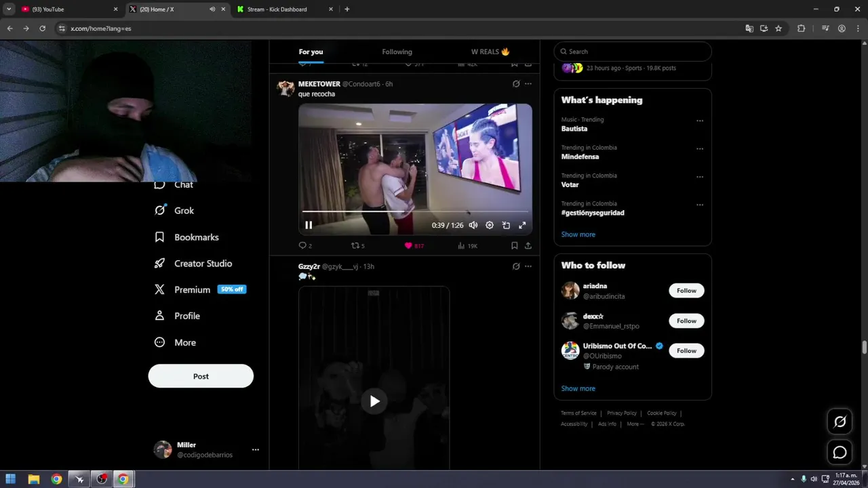Image resolution: width=868 pixels, height=488 pixels.
Task: Share the MEKETOWER post
Action: click(x=528, y=245)
